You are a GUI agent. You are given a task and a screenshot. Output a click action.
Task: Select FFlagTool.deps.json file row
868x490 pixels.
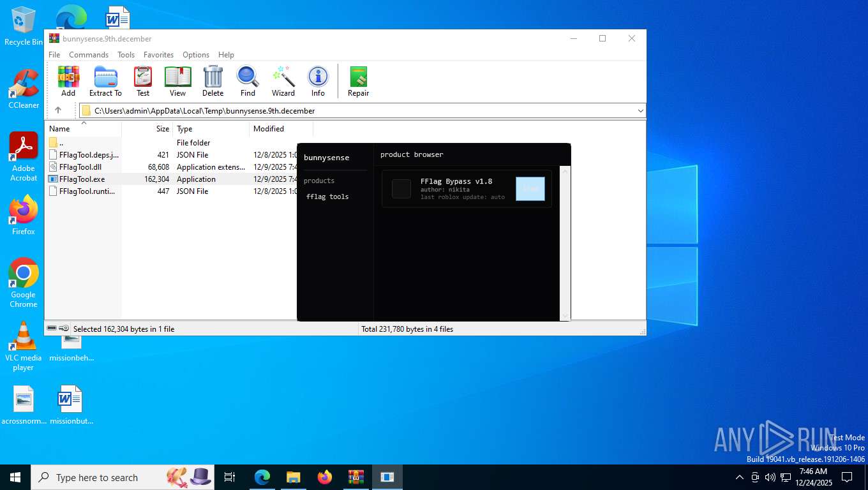pyautogui.click(x=171, y=154)
